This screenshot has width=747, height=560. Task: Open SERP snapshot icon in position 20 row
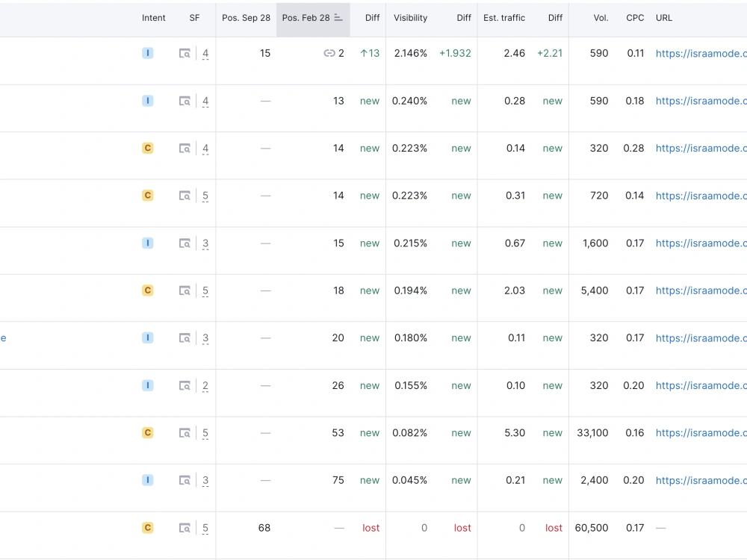(185, 338)
